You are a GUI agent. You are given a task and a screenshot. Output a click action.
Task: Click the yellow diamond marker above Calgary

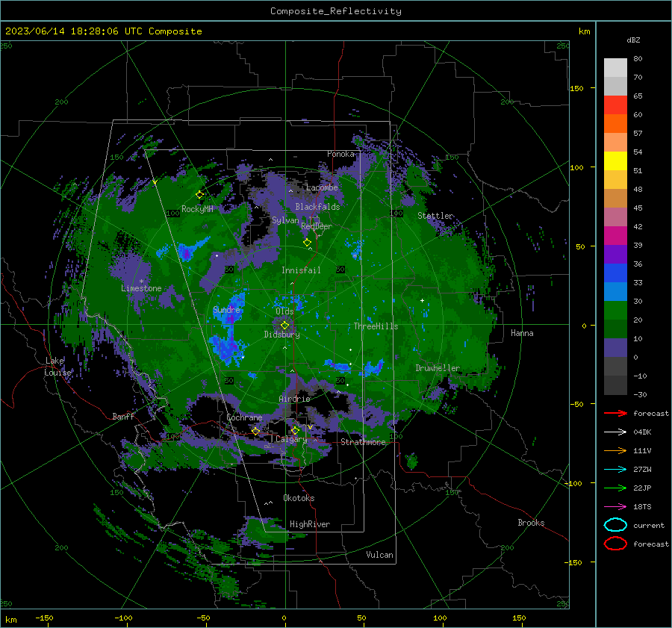[295, 430]
